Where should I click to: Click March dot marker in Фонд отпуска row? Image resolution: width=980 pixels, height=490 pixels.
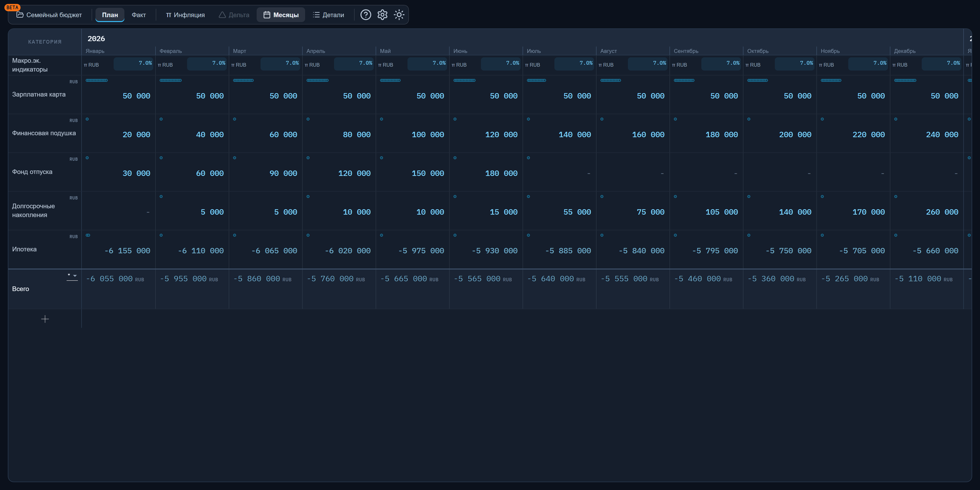[234, 158]
